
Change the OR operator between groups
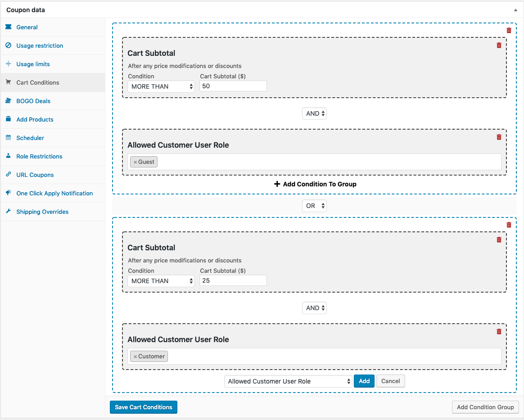pyautogui.click(x=315, y=206)
